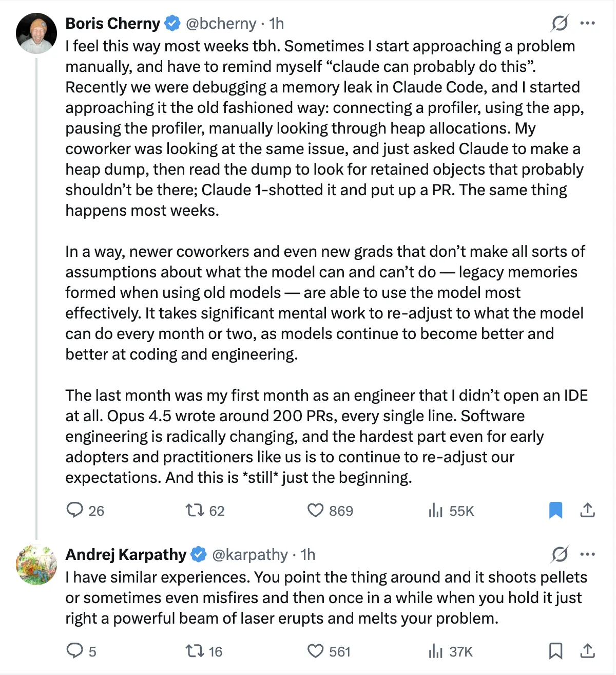
Task: Like Karpathy's reply via the heart icon
Action: (x=316, y=651)
